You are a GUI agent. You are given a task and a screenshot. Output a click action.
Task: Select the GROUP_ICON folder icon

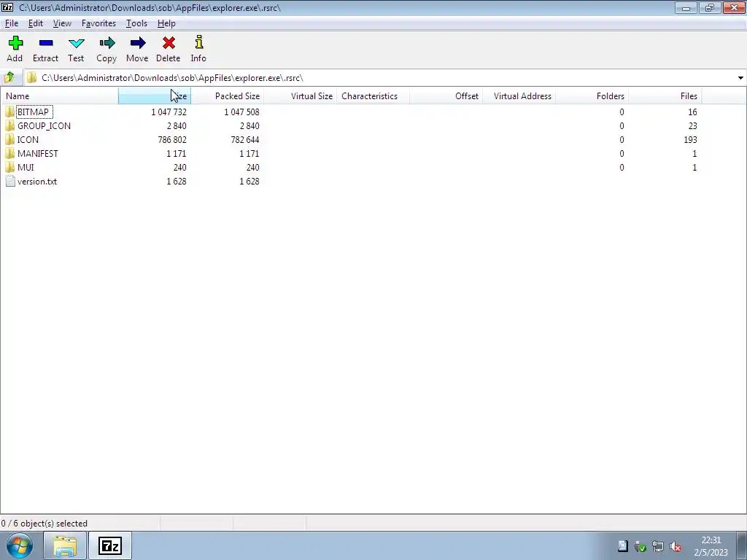coord(10,125)
